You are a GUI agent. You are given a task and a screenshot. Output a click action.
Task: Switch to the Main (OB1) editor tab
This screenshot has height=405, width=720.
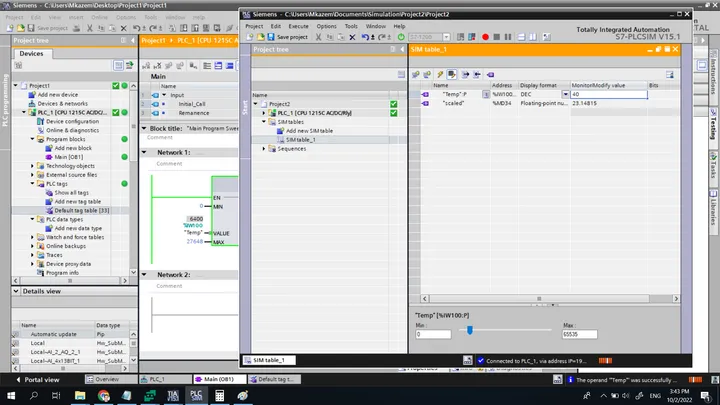(219, 379)
